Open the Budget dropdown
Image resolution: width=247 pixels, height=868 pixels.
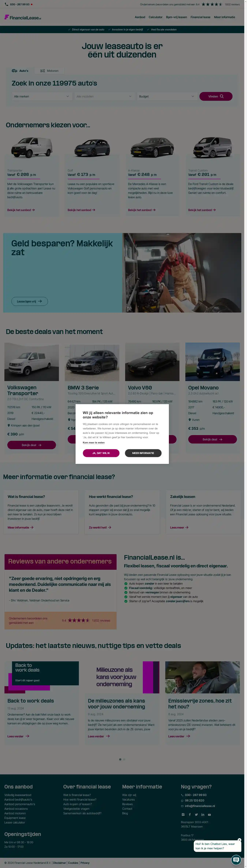167,96
